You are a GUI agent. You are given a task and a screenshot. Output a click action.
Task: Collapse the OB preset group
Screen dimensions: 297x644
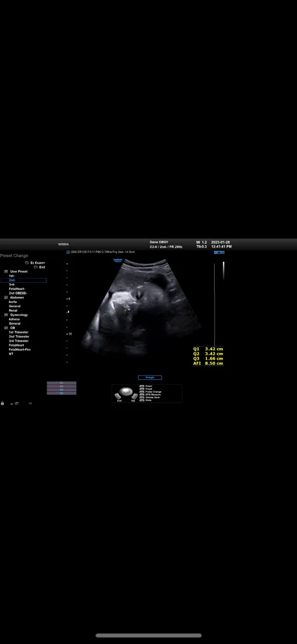[6, 328]
